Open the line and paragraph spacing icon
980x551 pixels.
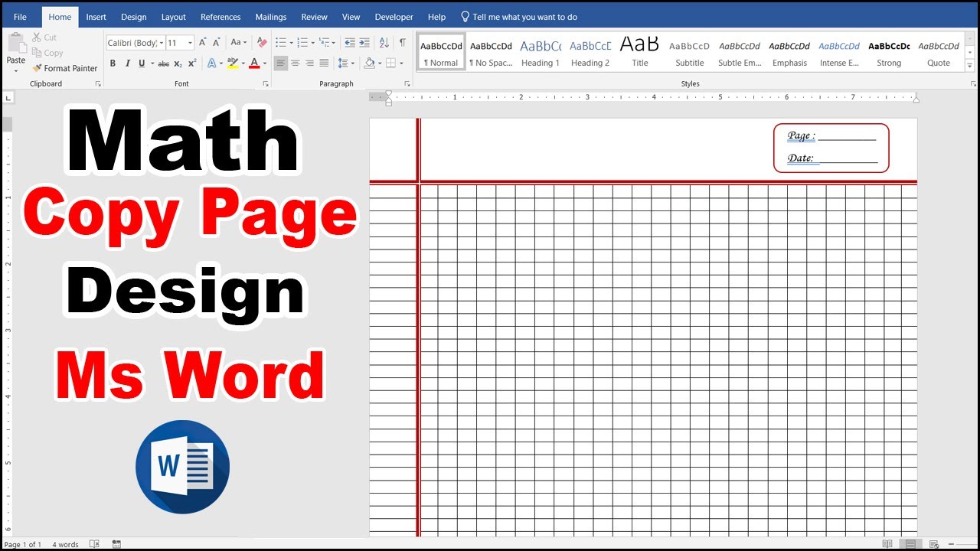pyautogui.click(x=342, y=64)
